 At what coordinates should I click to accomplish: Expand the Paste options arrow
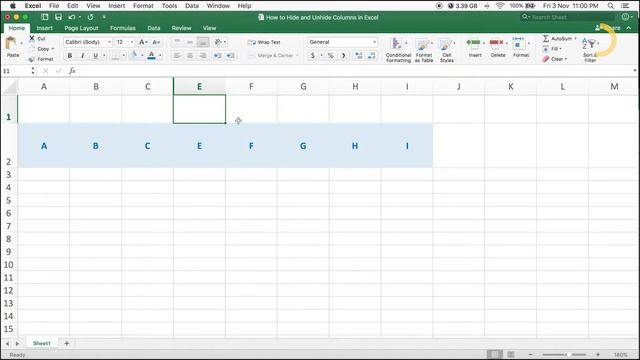click(x=21, y=43)
